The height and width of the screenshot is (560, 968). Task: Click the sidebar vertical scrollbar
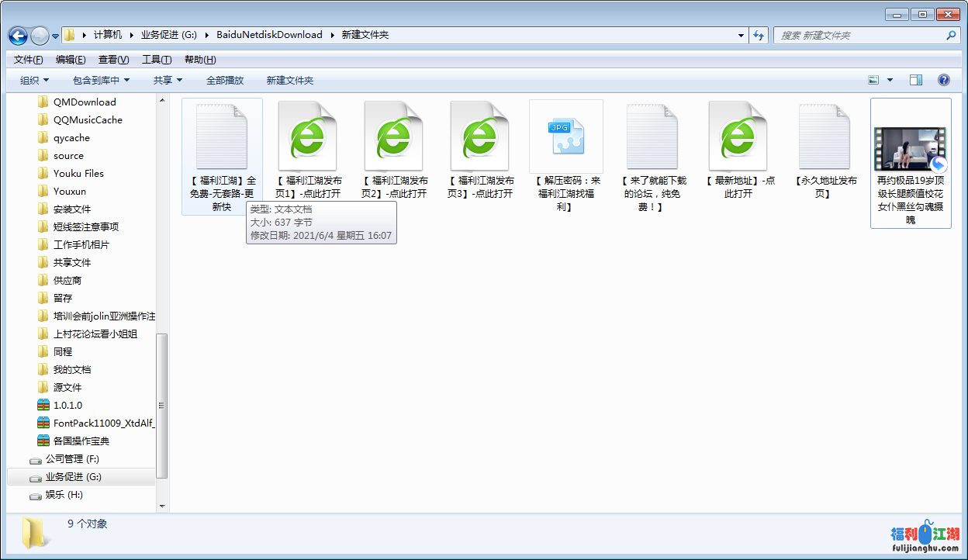coord(162,403)
